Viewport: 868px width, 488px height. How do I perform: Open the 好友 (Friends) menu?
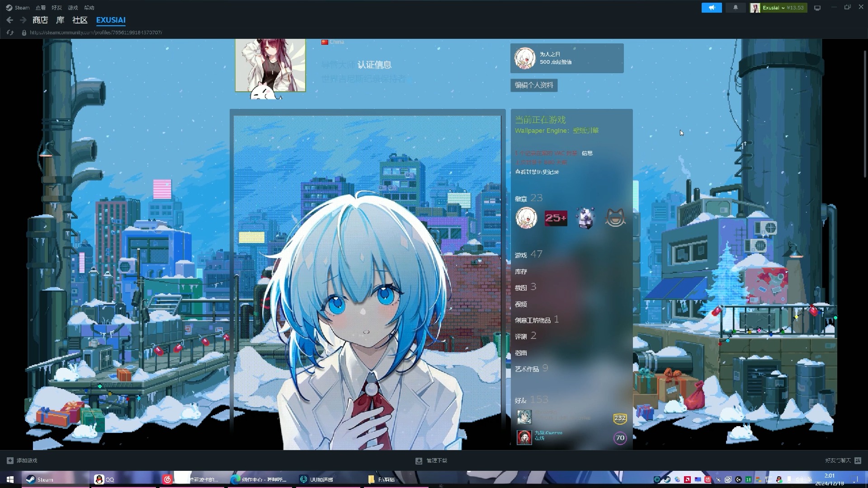pos(57,8)
